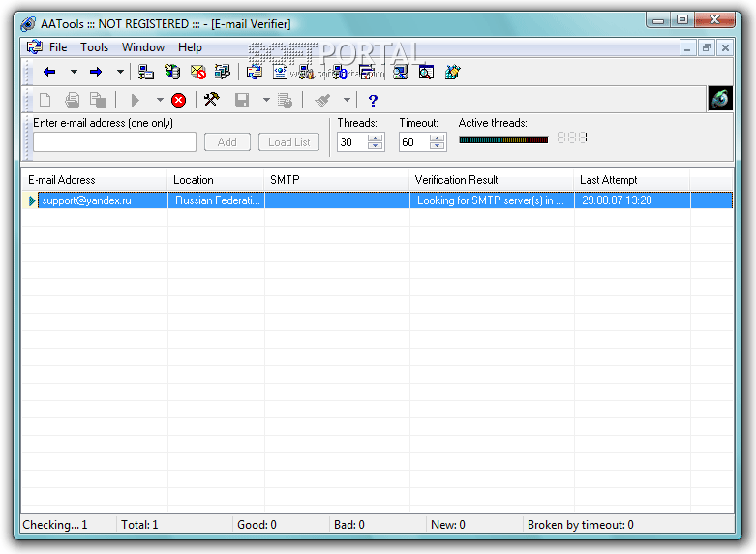Image resolution: width=756 pixels, height=554 pixels.
Task: Increase Threads with up spinner
Action: point(376,138)
